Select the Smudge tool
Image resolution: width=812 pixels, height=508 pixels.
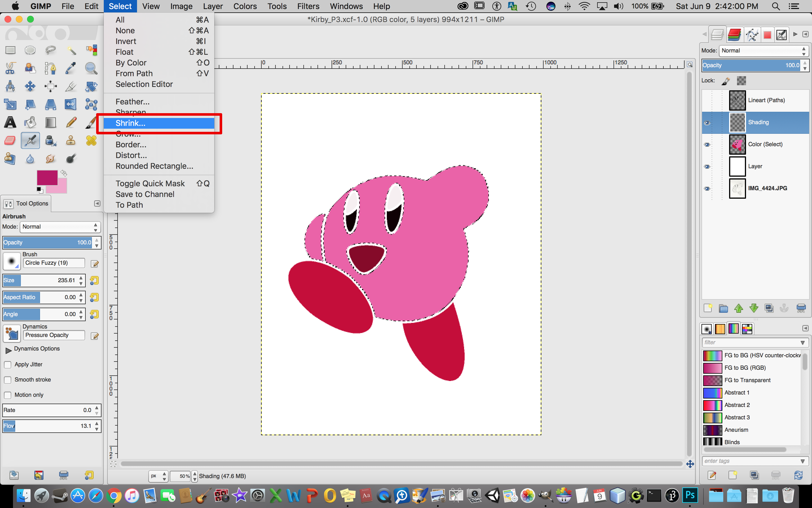pyautogui.click(x=50, y=159)
